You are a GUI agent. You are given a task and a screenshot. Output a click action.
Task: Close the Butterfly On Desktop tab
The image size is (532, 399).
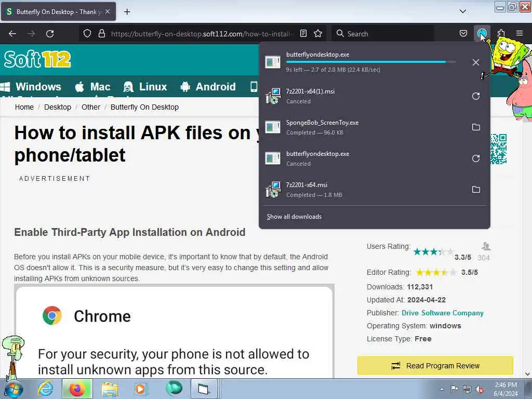point(108,11)
